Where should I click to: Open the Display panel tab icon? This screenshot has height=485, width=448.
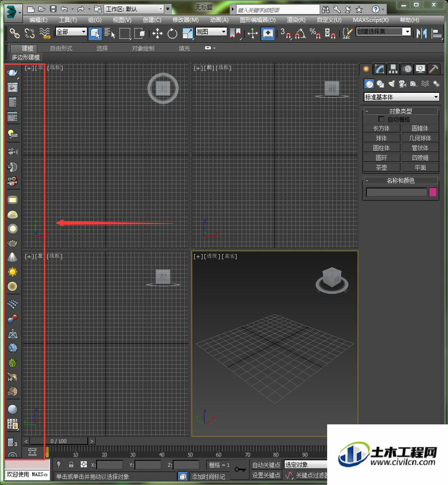[420, 69]
